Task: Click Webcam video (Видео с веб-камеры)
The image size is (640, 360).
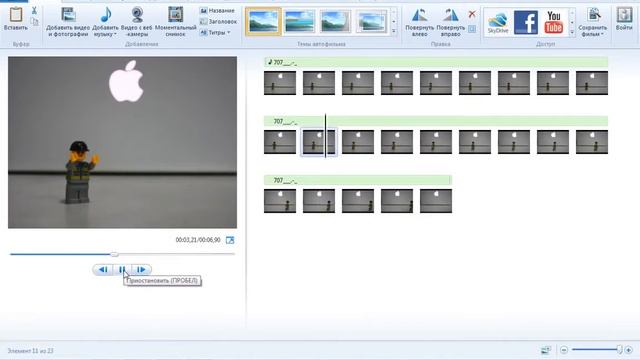Action: [x=137, y=22]
